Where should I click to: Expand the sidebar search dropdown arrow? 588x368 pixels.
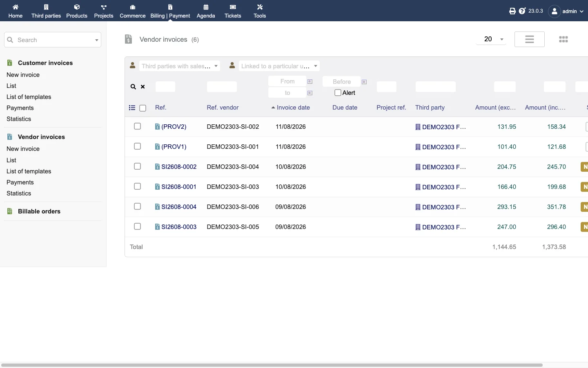97,40
